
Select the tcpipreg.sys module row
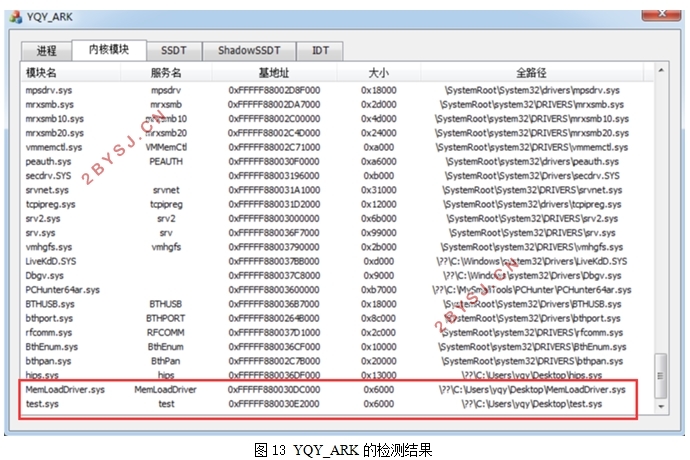pos(338,204)
